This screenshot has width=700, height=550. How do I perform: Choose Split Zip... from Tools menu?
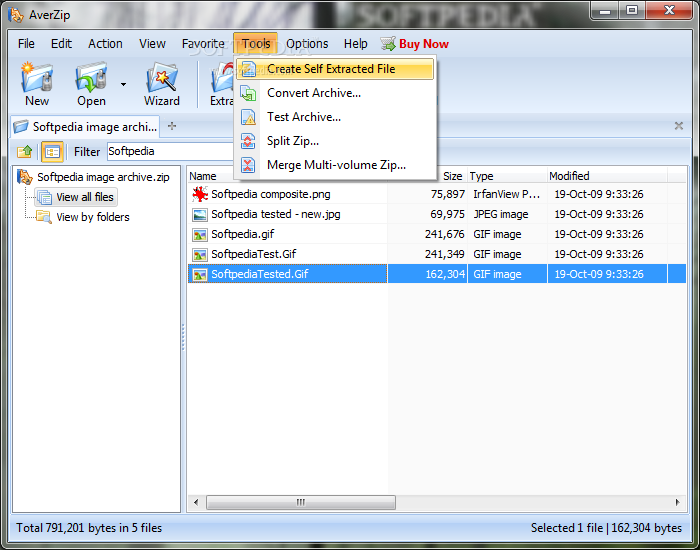pyautogui.click(x=335, y=141)
